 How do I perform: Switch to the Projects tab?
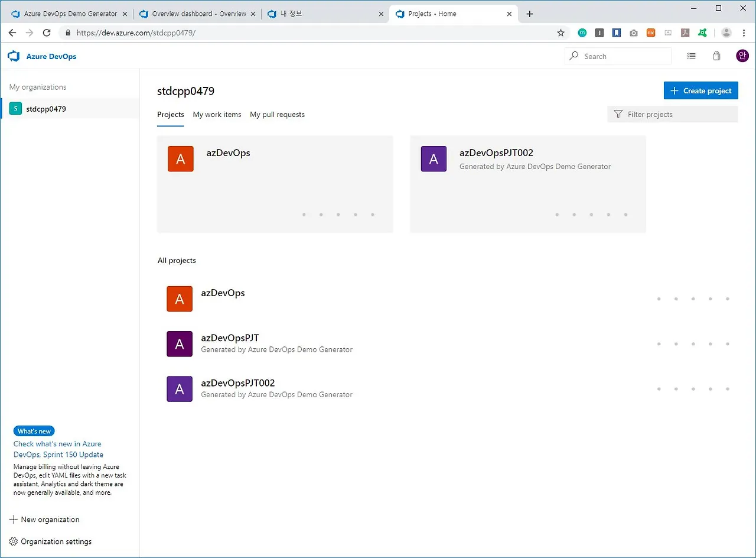(171, 115)
